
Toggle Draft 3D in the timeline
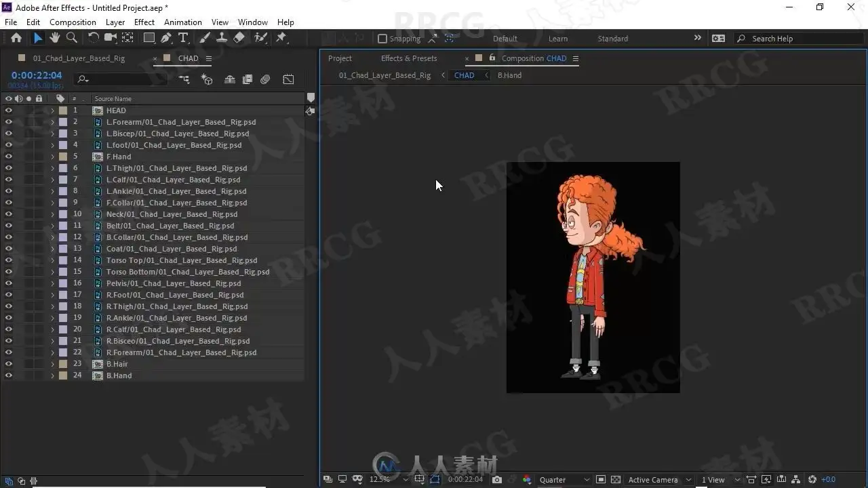pos(207,79)
